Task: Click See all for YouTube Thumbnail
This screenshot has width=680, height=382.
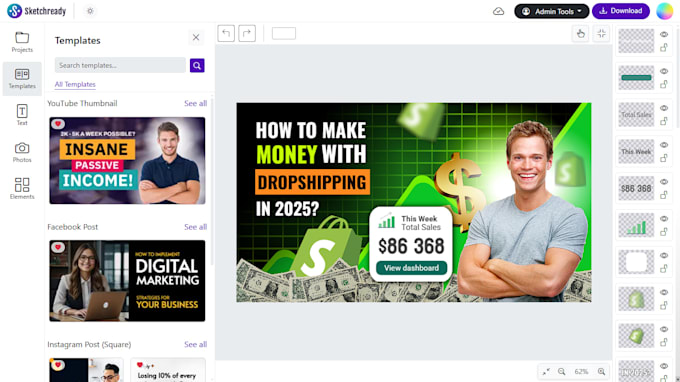Action: pyautogui.click(x=195, y=103)
